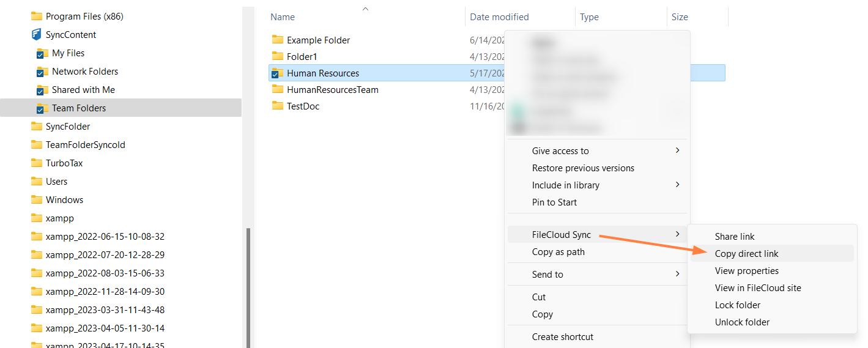Viewport: 868px width, 348px height.
Task: Choose Copy direct link from submenu
Action: click(x=746, y=254)
